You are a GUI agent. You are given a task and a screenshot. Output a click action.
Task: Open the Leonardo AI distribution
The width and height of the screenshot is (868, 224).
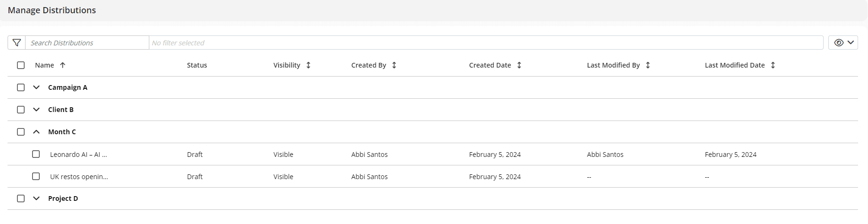[x=78, y=155]
